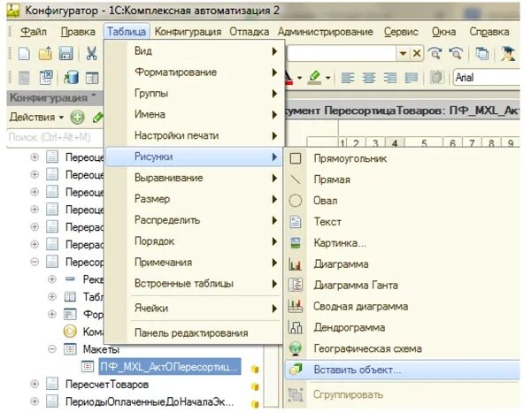Click the Cut scissors icon
531x420 pixels.
tap(91, 53)
